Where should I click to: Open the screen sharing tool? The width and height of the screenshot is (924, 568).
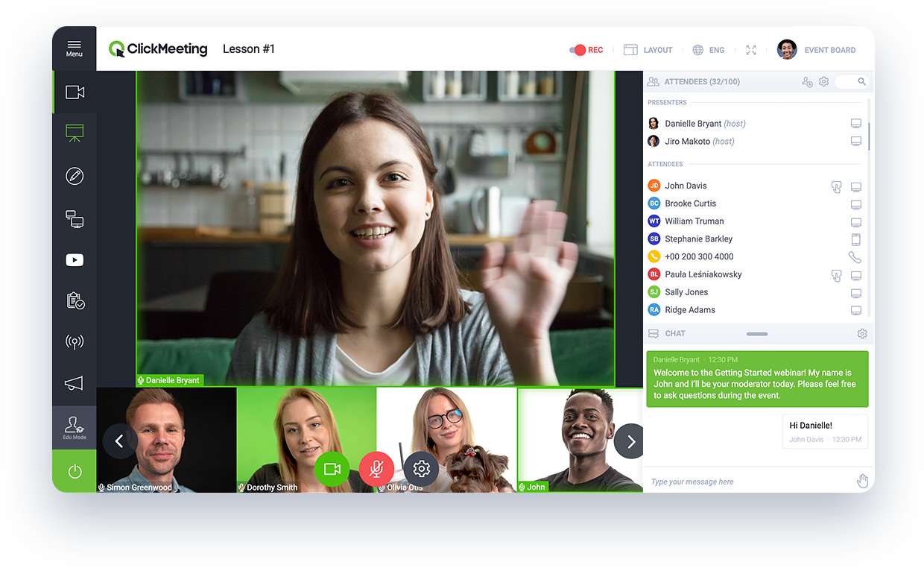coord(75,218)
